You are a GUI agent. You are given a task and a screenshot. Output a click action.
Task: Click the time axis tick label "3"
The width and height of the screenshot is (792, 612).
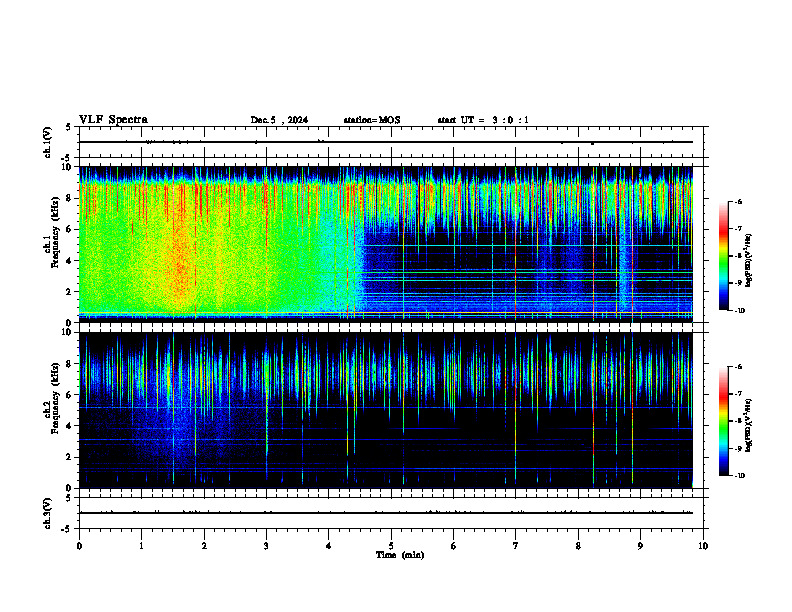(266, 546)
